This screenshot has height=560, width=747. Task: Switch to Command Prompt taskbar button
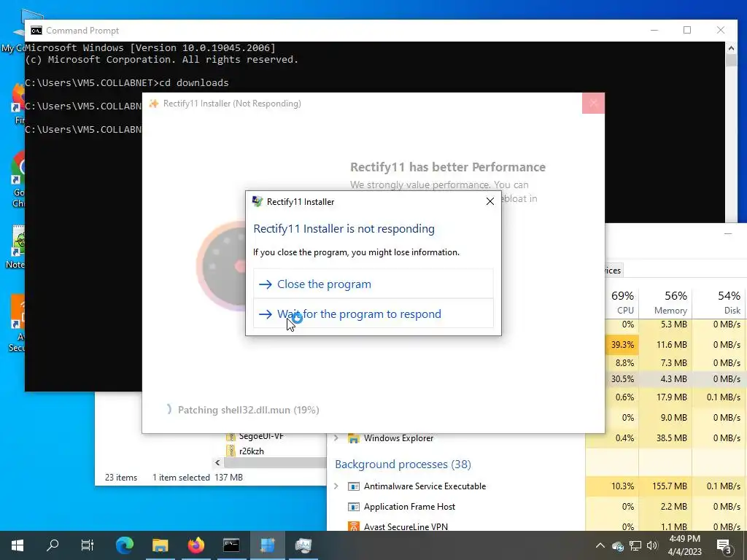231,545
